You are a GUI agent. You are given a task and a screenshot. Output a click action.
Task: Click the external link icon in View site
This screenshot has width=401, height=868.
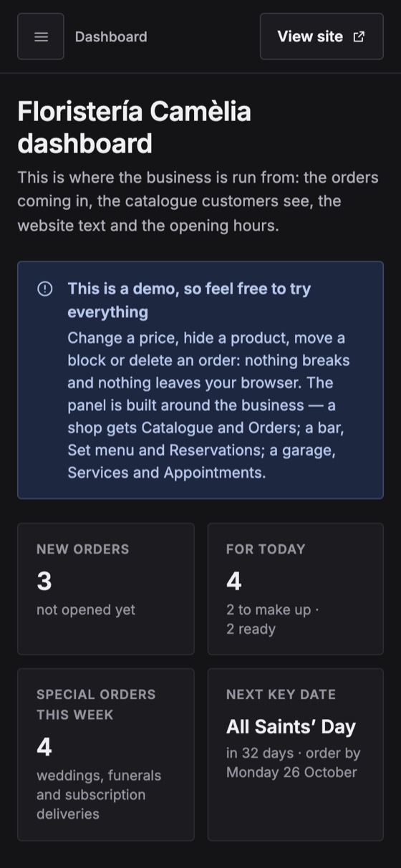[x=359, y=37]
